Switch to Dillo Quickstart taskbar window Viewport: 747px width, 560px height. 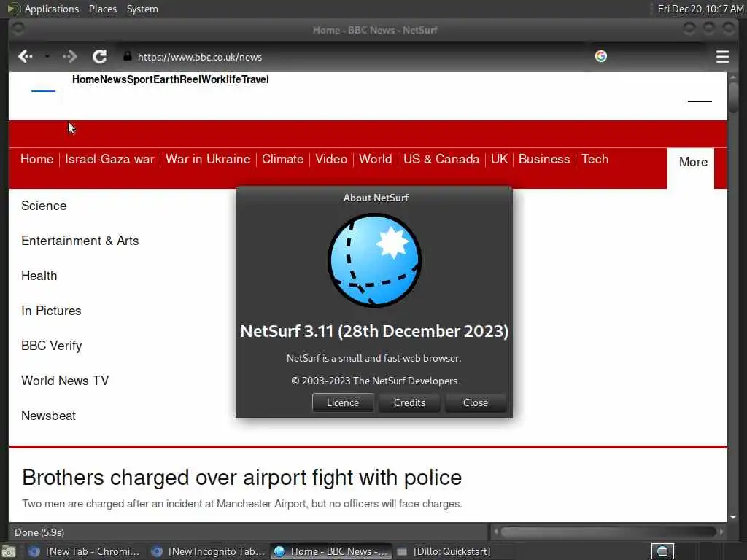(443, 551)
